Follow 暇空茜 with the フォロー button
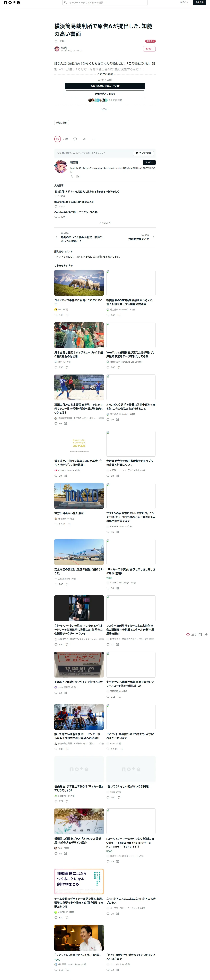The height and width of the screenshot is (980, 210). 149,163
